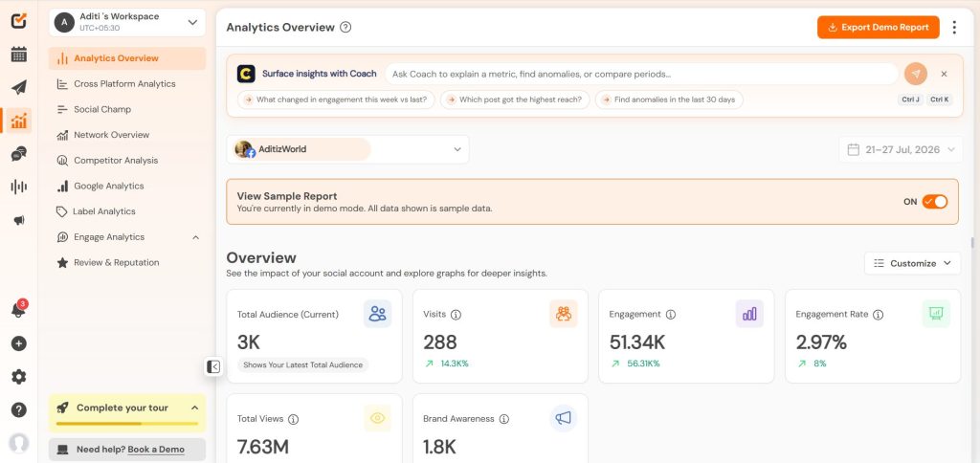Click the Analytics Overview title help icon

345,28
